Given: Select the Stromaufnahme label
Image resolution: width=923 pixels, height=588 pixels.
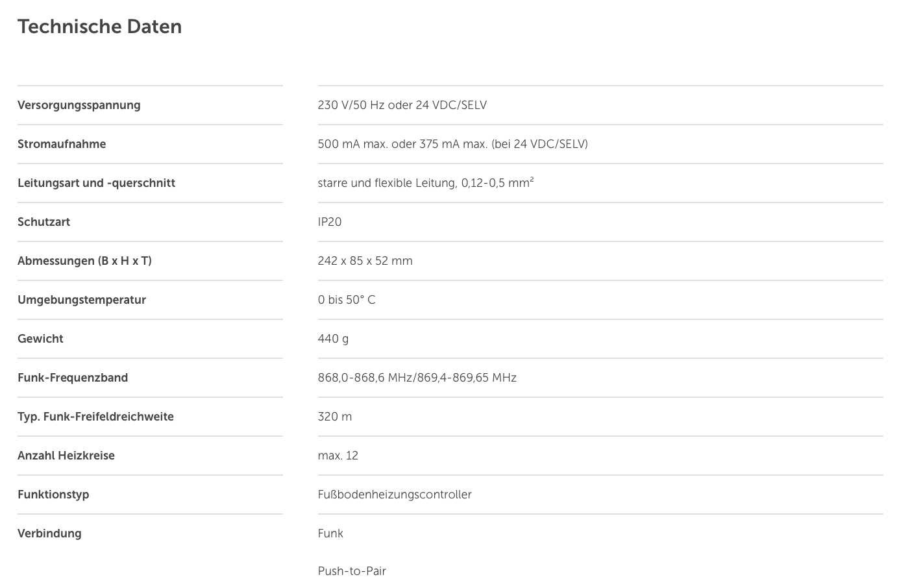Looking at the screenshot, I should (x=62, y=144).
